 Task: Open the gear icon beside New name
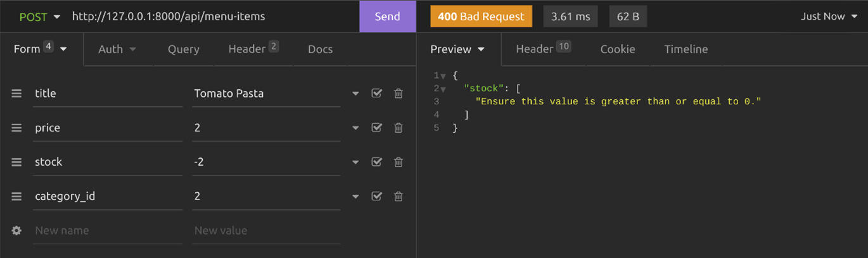coord(16,231)
